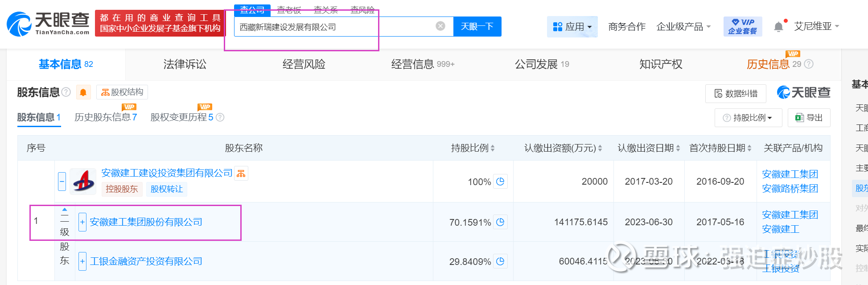Click the 2017-05-16 date cell

coord(720,222)
